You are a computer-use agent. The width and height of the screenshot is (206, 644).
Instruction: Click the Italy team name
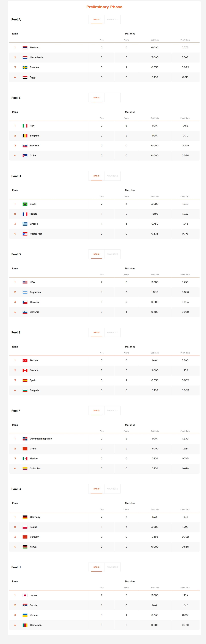(32, 126)
